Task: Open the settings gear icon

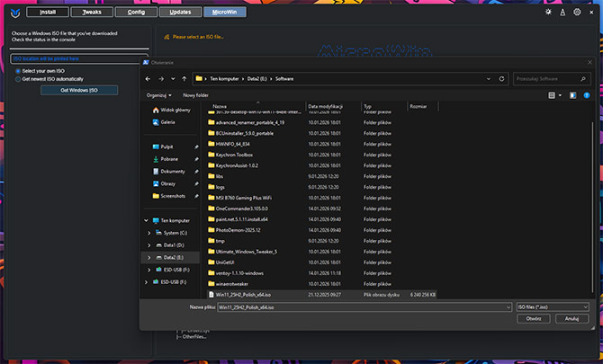Action: pos(576,12)
